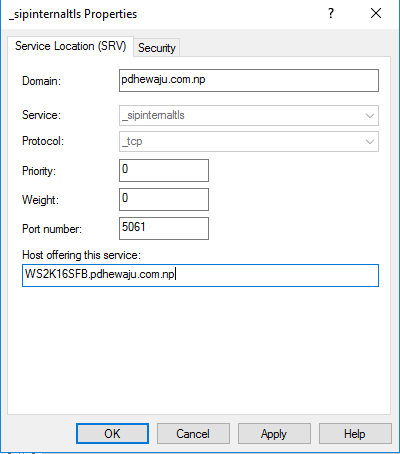Confirm changes with the OK button
The height and width of the screenshot is (454, 400).
(112, 433)
